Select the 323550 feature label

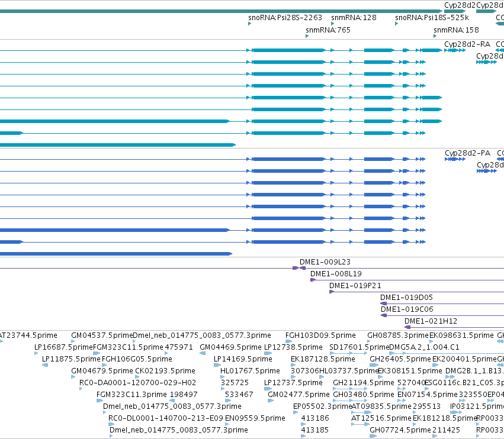473,395
